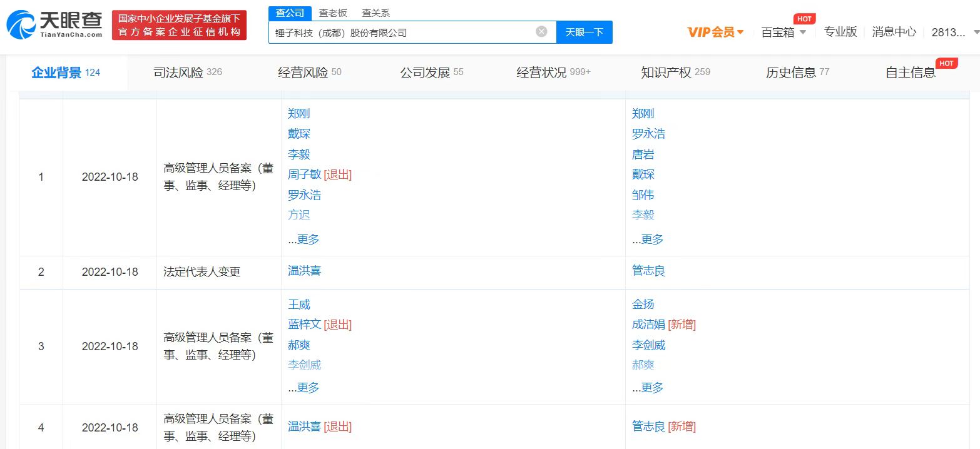
Task: Expand ...更多 in row 3 after-change column
Action: 648,388
